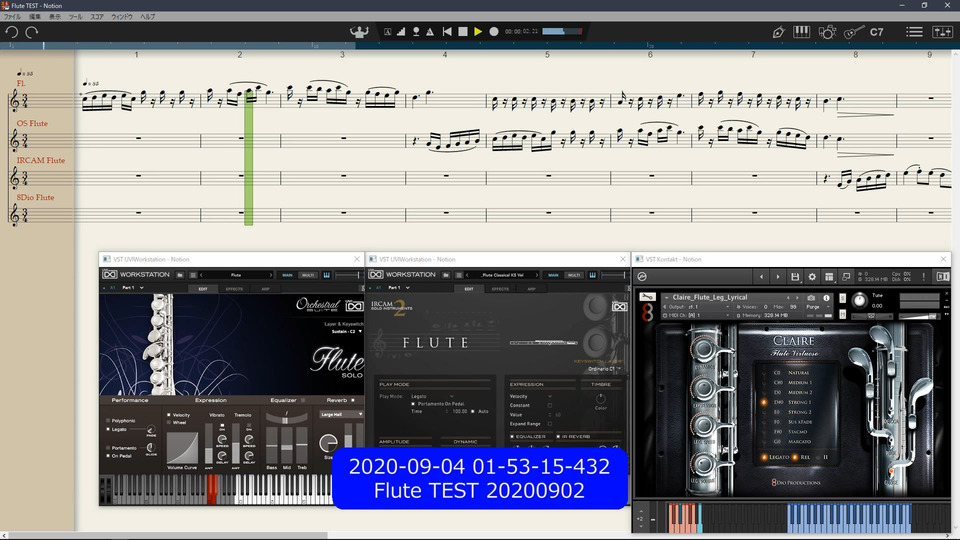Screen dimensions: 960x540
Task: Click the step-time entry staircase icon
Action: tap(401, 32)
